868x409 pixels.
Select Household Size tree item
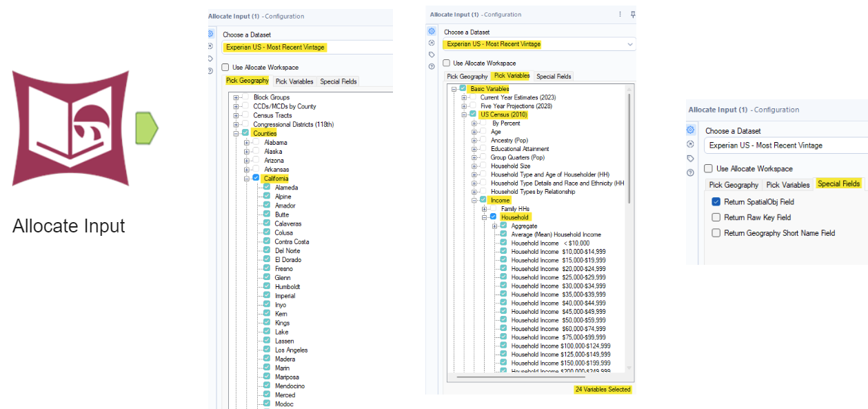tap(510, 166)
